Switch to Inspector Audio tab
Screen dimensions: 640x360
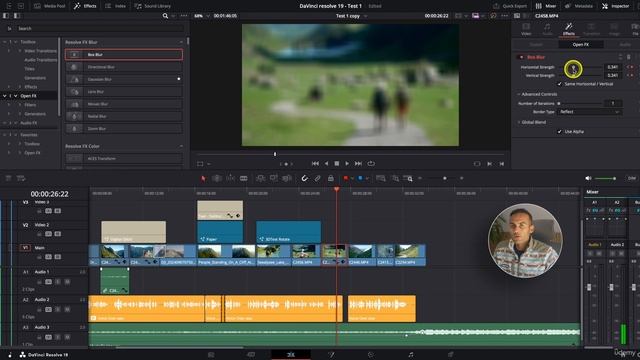pyautogui.click(x=547, y=29)
